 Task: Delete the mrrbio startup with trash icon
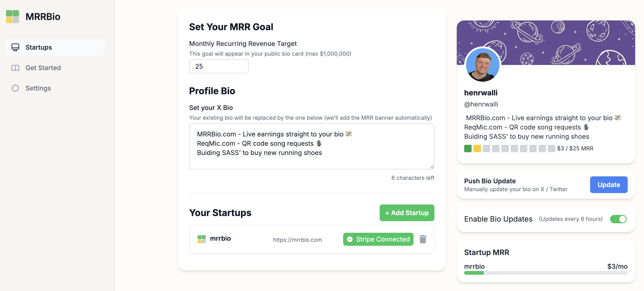pos(423,239)
